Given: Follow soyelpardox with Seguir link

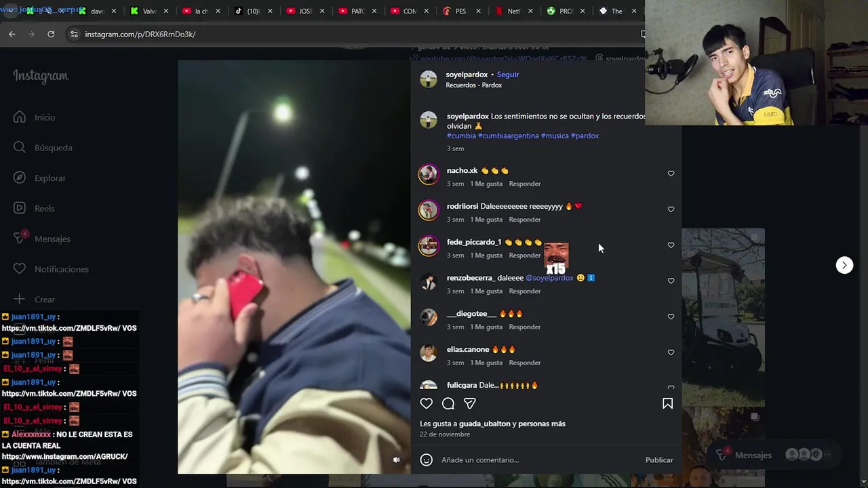Looking at the screenshot, I should coord(508,75).
